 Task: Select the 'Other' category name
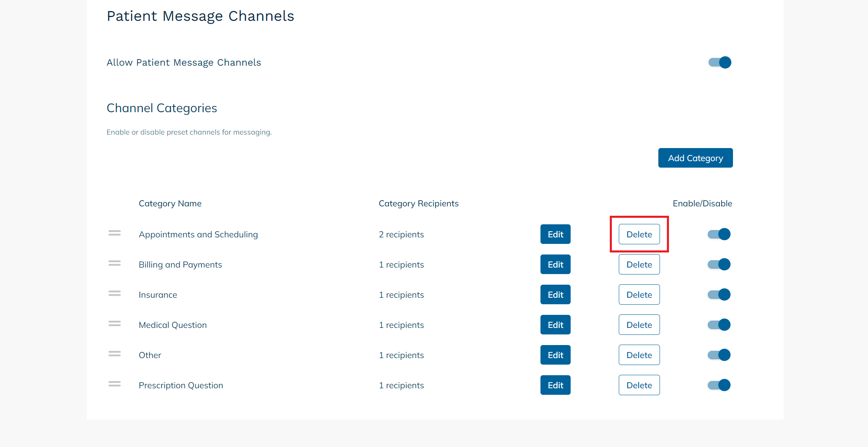point(150,355)
